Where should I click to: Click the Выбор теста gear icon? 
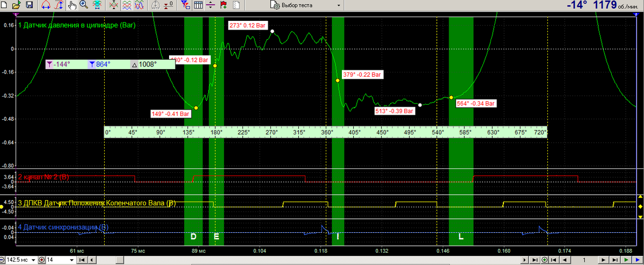click(276, 5)
